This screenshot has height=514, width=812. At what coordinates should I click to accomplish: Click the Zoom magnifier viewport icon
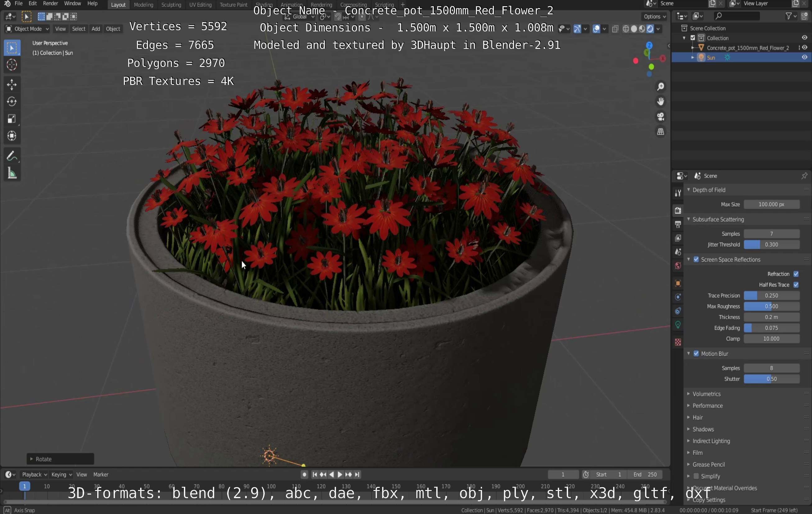[x=661, y=87]
